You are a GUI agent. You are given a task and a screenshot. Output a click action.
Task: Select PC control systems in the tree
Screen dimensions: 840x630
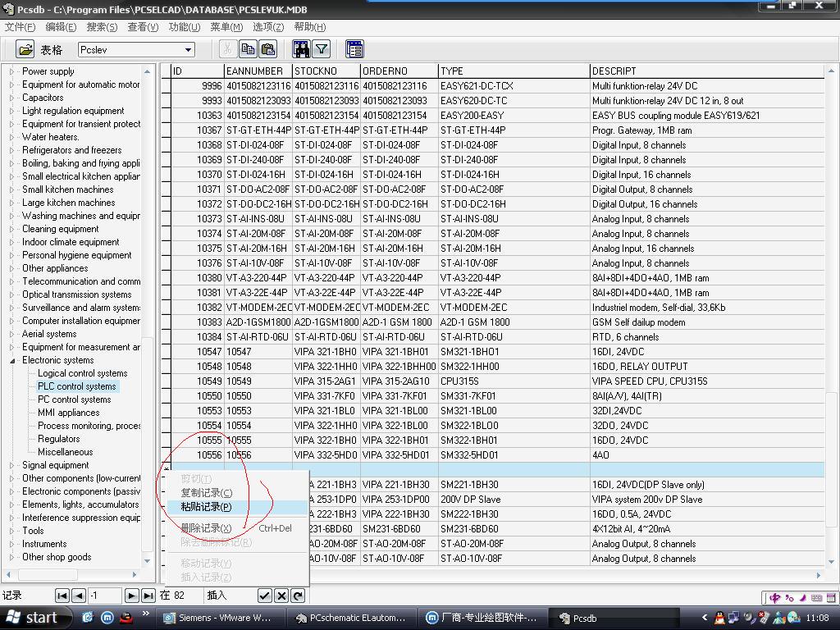(75, 399)
